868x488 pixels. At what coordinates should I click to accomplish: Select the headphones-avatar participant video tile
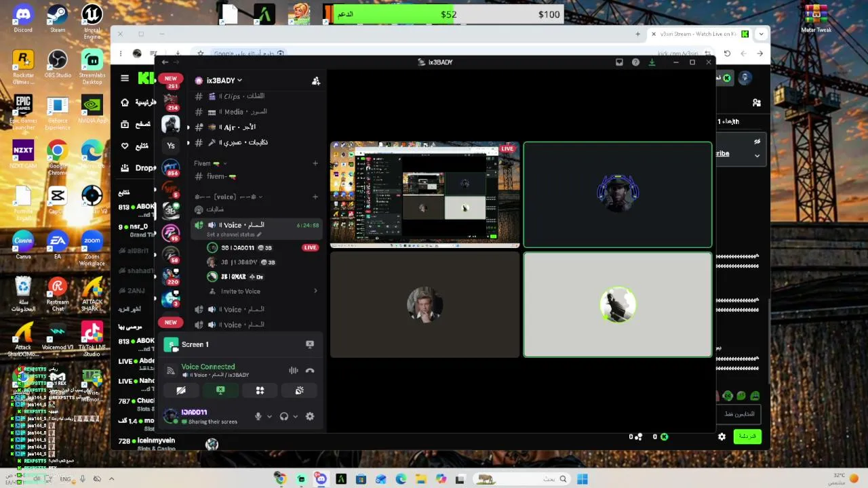point(618,195)
